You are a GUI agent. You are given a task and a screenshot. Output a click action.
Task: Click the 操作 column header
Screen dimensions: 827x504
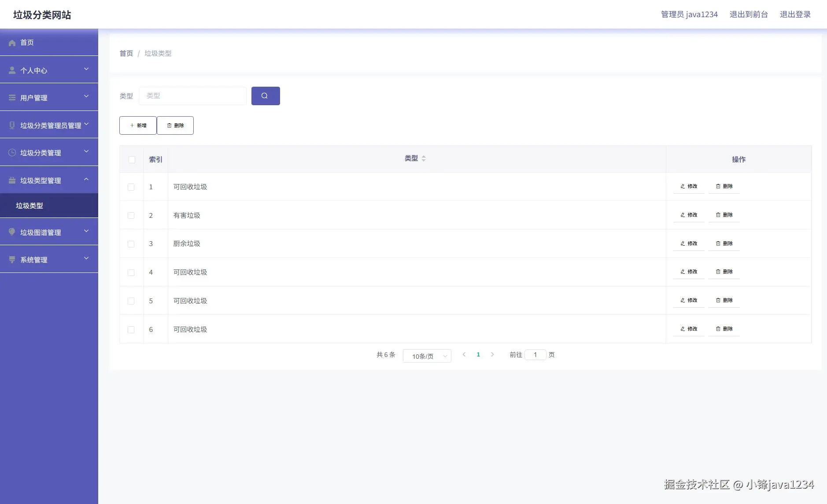point(738,159)
